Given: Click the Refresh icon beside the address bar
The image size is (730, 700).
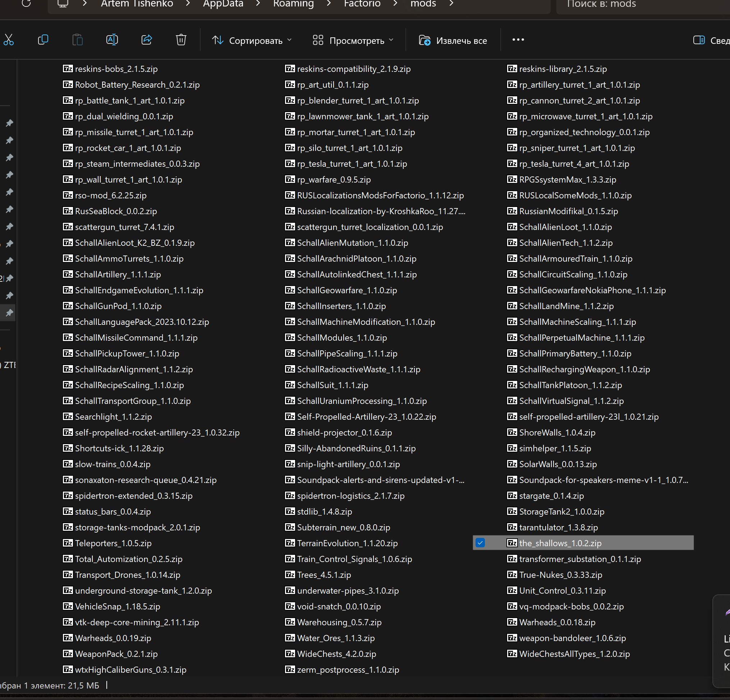Looking at the screenshot, I should (27, 4).
